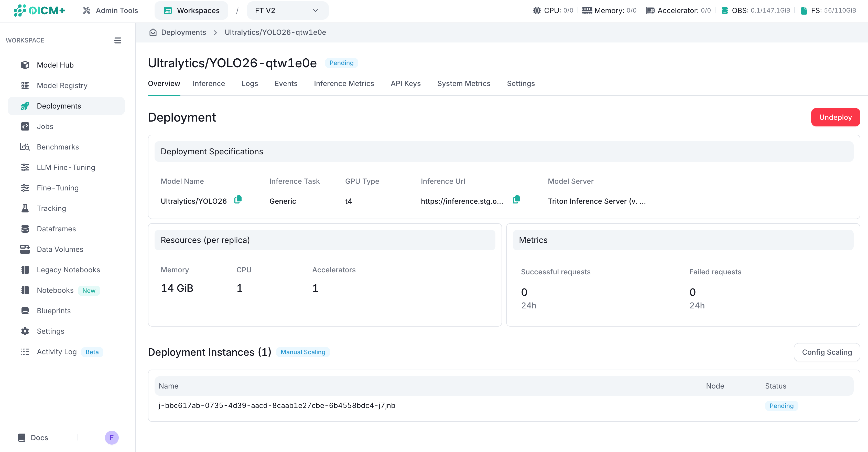Click the Benchmarks chart icon
The image size is (868, 452).
(x=25, y=147)
